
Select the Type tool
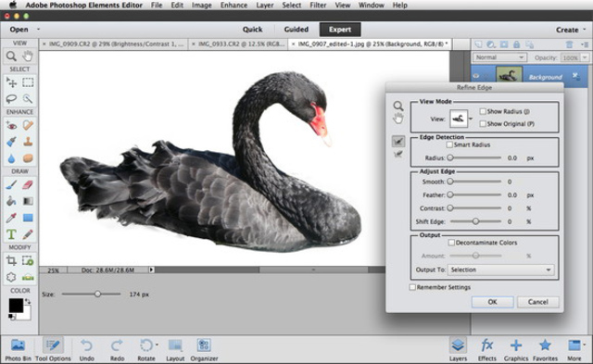click(11, 234)
